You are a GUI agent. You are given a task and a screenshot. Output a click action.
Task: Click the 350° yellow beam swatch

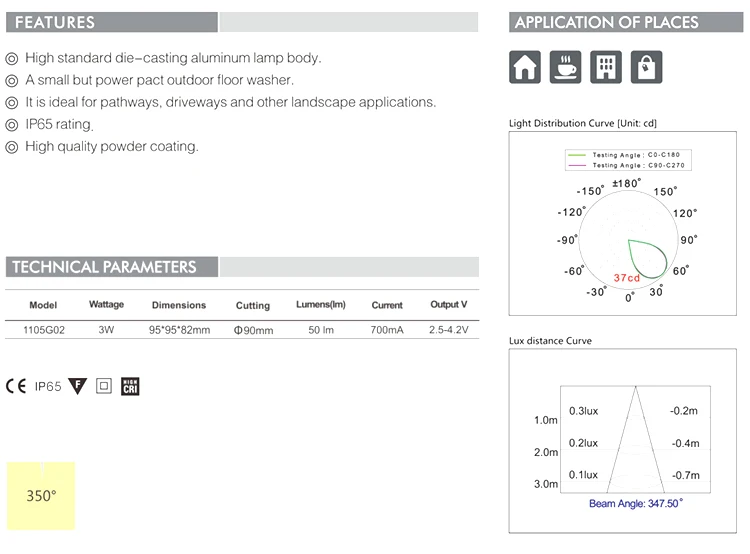point(41,495)
